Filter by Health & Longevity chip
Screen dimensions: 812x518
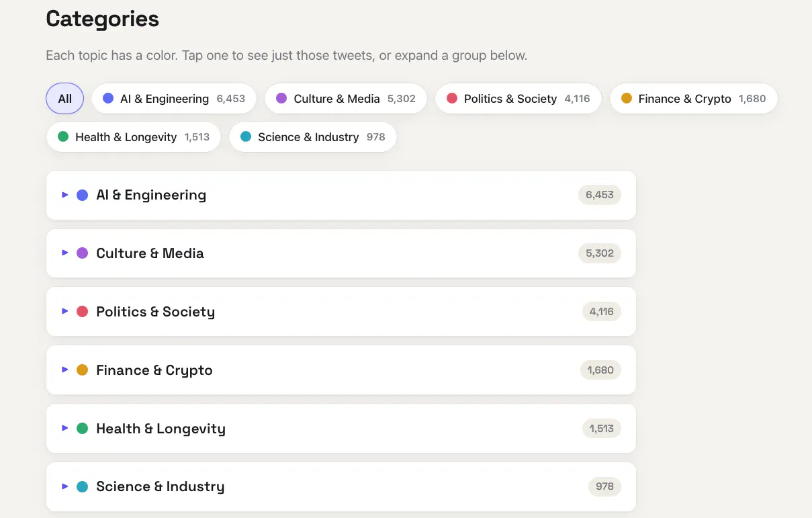click(134, 137)
